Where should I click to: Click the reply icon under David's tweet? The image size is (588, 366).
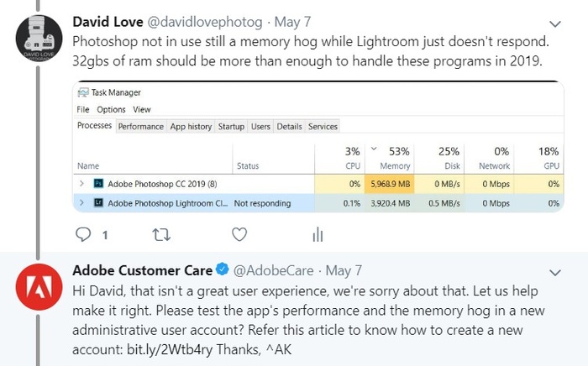[x=83, y=234]
